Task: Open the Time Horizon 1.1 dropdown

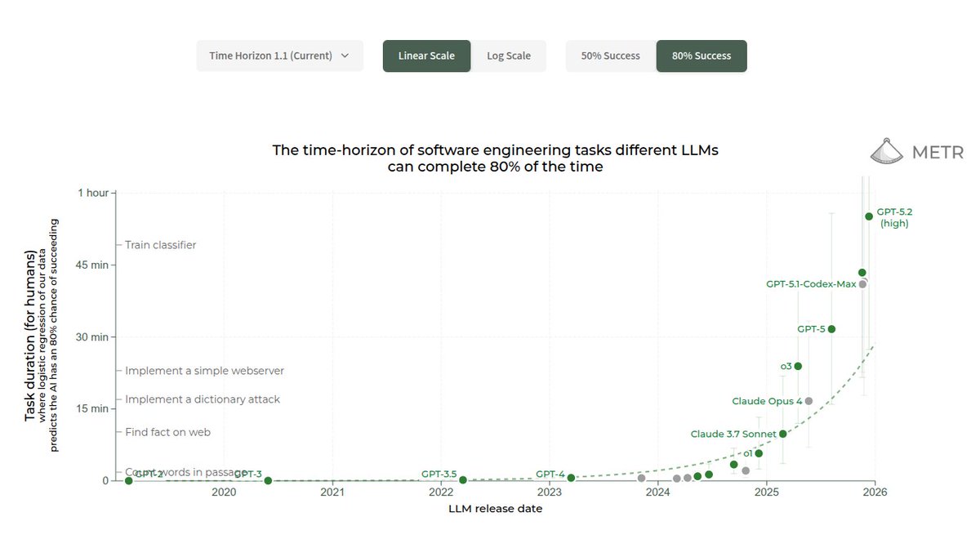Action: [279, 56]
